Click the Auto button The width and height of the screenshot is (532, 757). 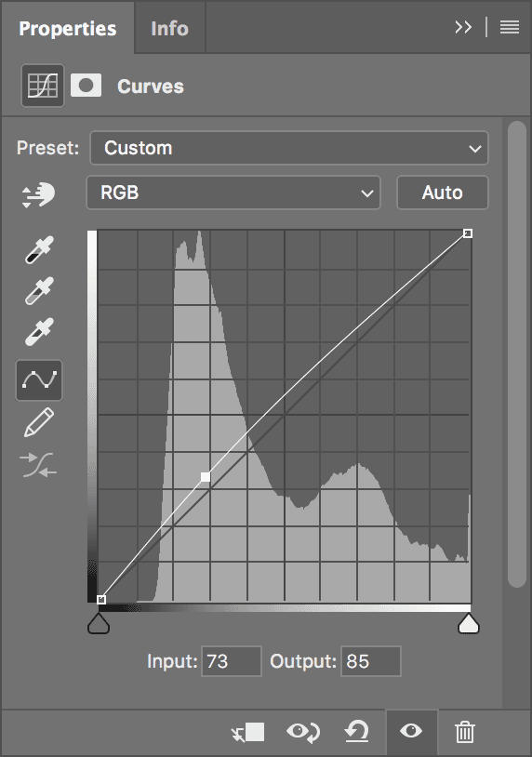(x=442, y=193)
